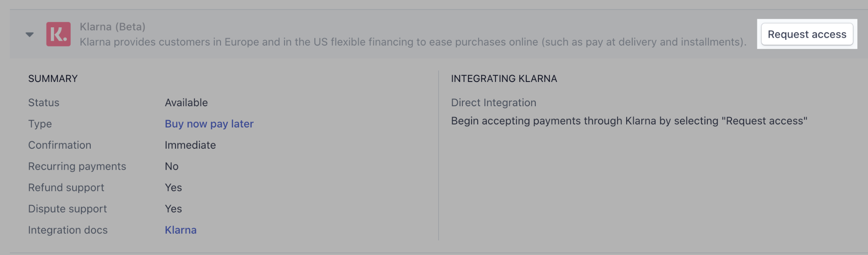
Task: Select the Klarna (Beta) header title
Action: pyautogui.click(x=112, y=26)
